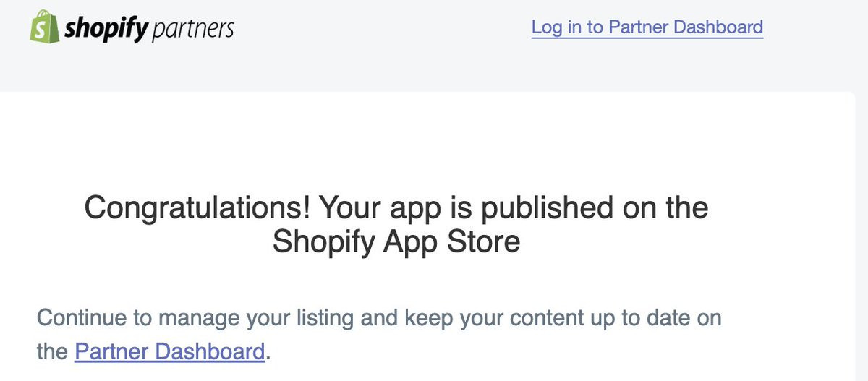This screenshot has width=868, height=381.
Task: Click the word "App" in the second heading line
Action: pyautogui.click(x=411, y=241)
